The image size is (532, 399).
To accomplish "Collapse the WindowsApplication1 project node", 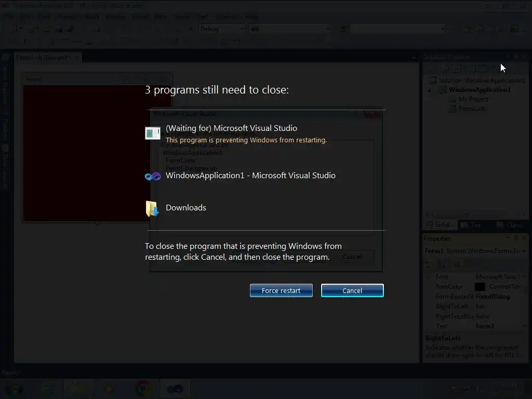I will tap(430, 90).
